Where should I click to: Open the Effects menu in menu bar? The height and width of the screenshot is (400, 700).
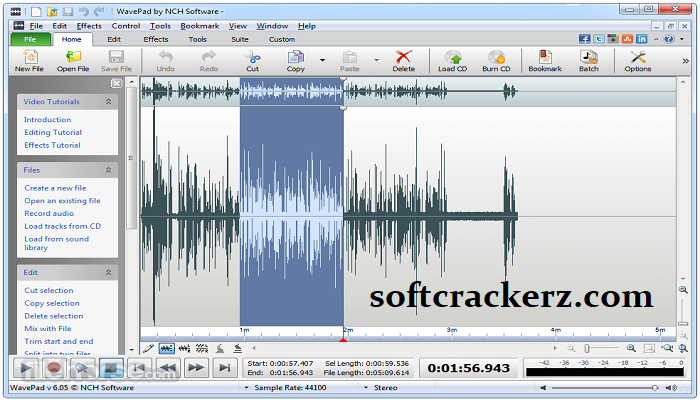pos(89,26)
